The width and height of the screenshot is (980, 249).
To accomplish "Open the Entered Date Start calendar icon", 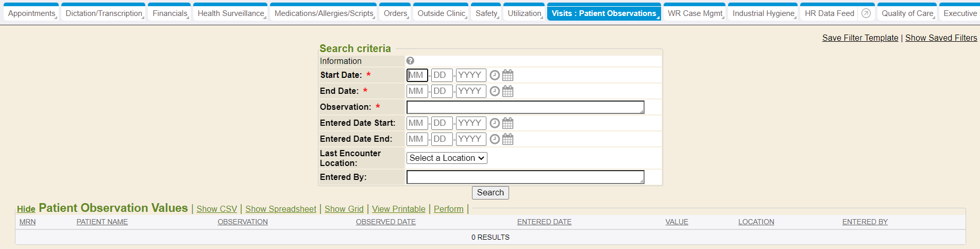I will coord(508,123).
